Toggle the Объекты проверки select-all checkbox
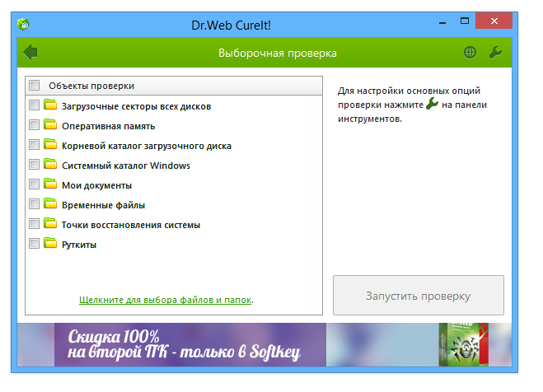543x392 pixels. (35, 85)
